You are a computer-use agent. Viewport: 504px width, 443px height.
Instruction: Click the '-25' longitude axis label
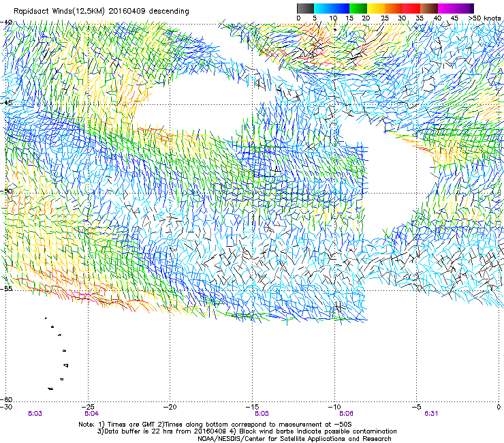[x=89, y=407]
